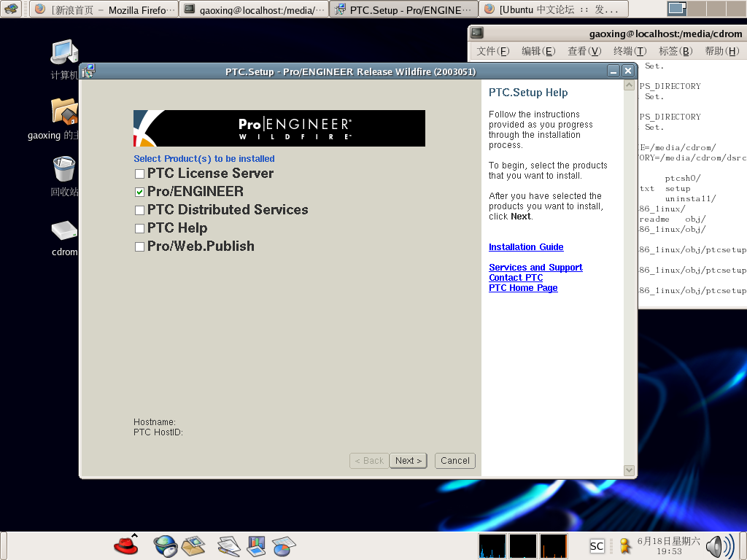Switch to Ubuntu 中文论坛 taskbar window
Screen dimensions: 747x560
pos(554,9)
